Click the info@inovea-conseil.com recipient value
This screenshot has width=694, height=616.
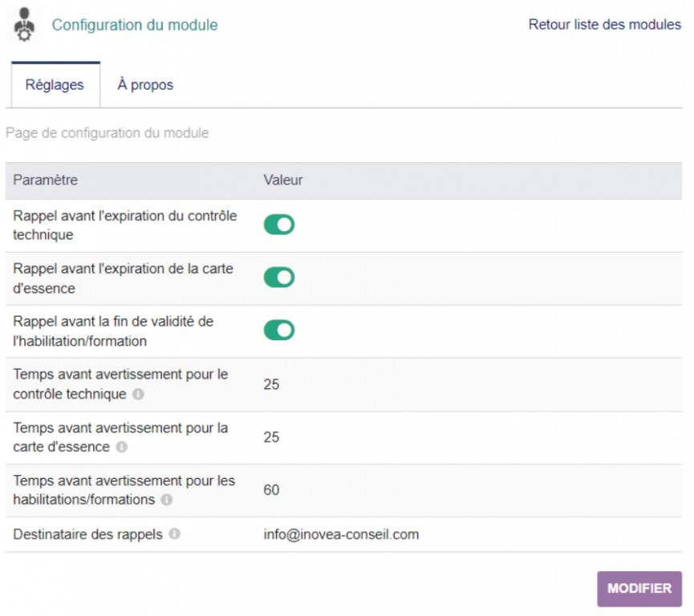pos(341,534)
